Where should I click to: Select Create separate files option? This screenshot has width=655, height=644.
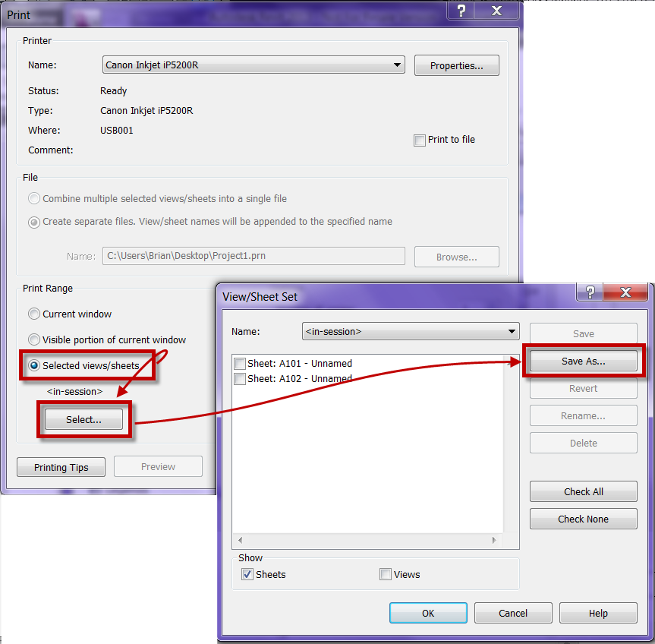[34, 222]
